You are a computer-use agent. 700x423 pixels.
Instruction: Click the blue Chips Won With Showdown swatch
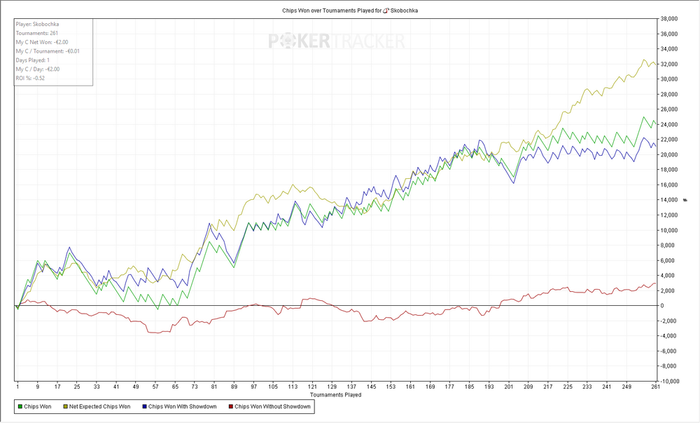tap(145, 406)
